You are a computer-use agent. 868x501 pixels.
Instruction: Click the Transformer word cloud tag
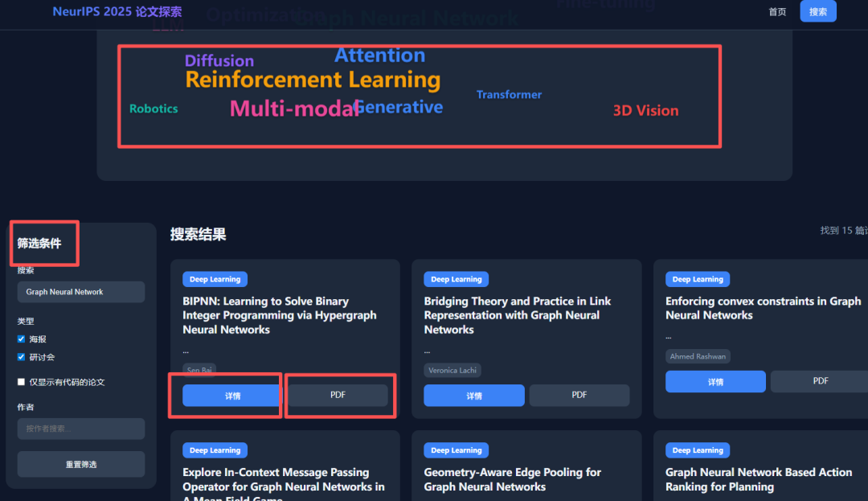click(x=509, y=95)
